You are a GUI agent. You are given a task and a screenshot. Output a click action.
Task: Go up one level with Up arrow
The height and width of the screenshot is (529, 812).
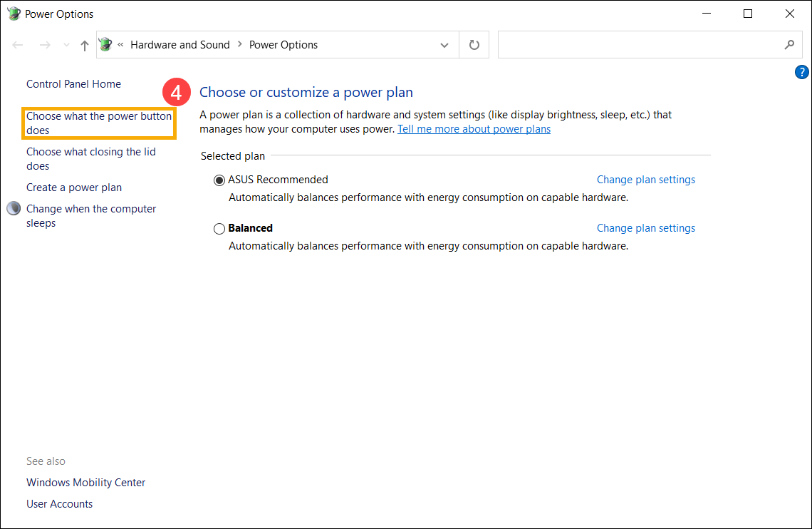click(x=85, y=45)
